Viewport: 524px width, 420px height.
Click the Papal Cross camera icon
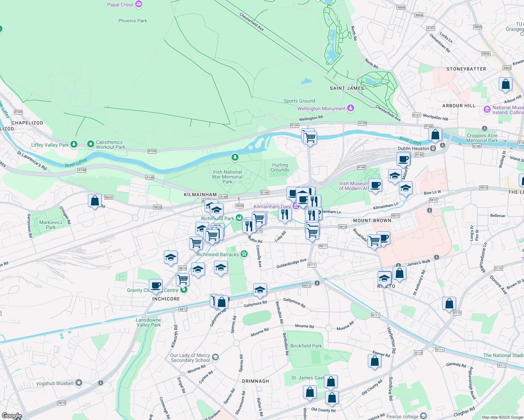tap(139, 4)
